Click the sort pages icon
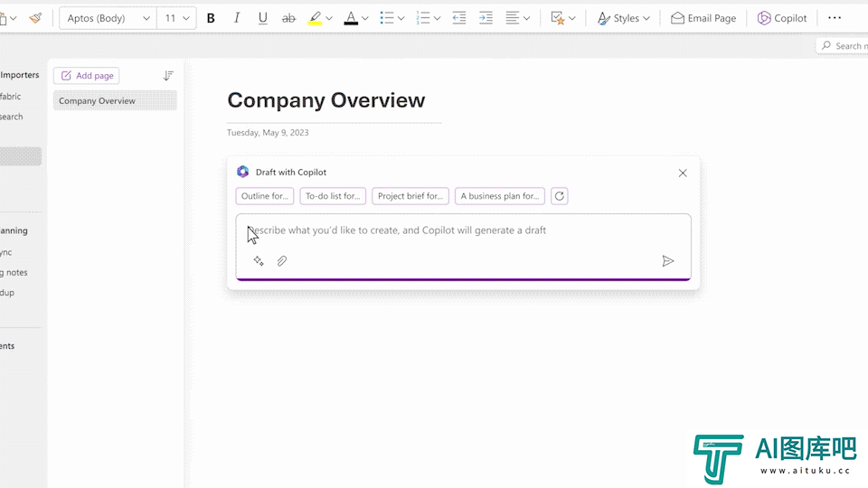 (168, 76)
